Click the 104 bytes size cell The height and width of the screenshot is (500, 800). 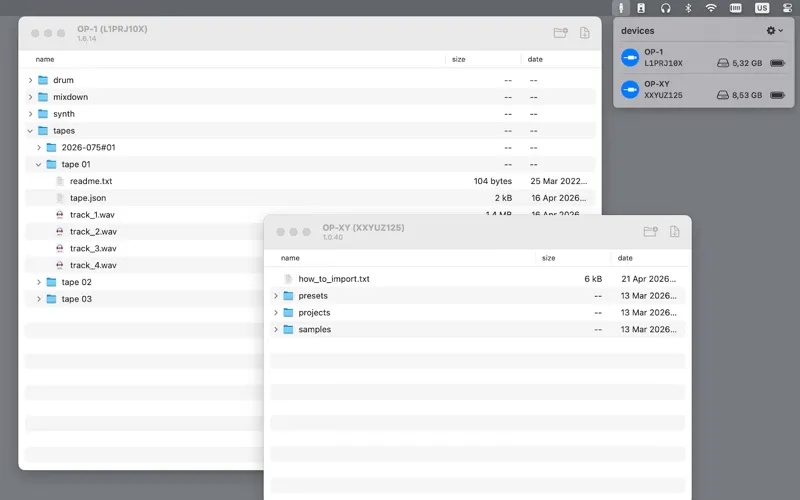coord(492,181)
